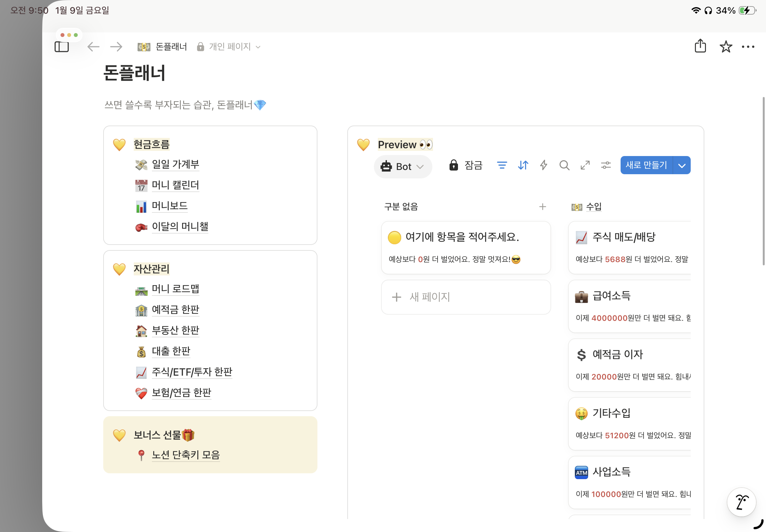Expand the database to full page

click(x=585, y=165)
